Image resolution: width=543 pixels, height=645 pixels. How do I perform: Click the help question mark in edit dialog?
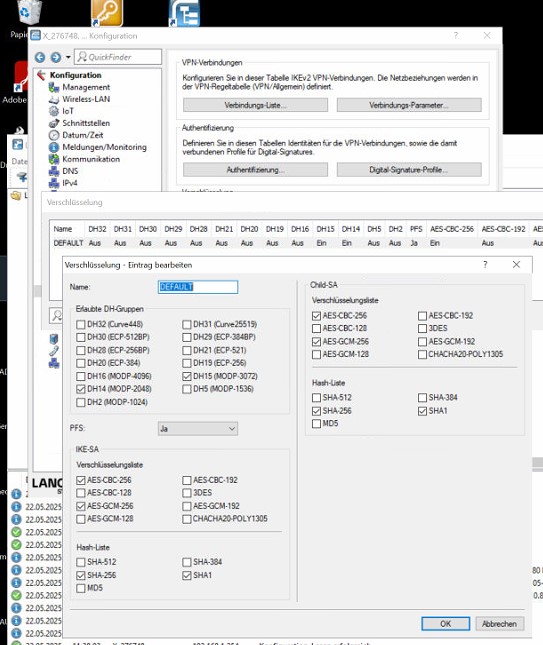coord(485,264)
